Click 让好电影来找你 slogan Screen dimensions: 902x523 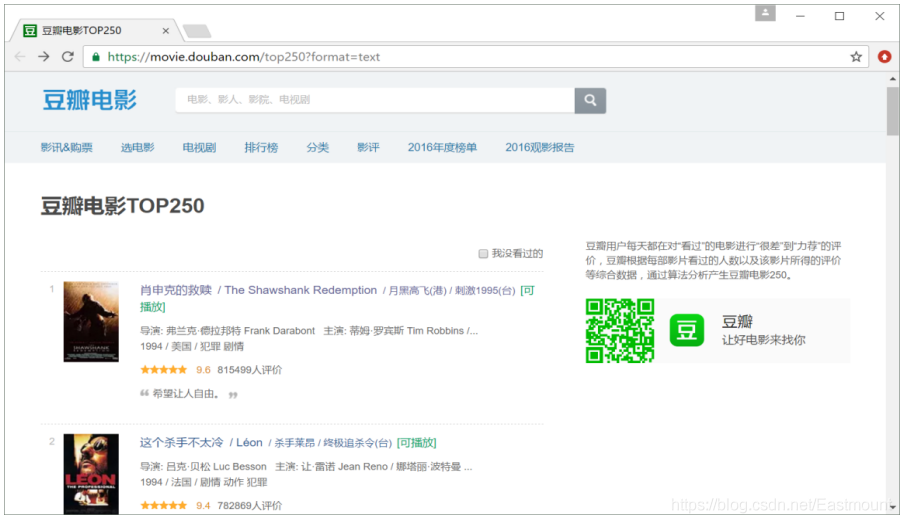tap(763, 340)
